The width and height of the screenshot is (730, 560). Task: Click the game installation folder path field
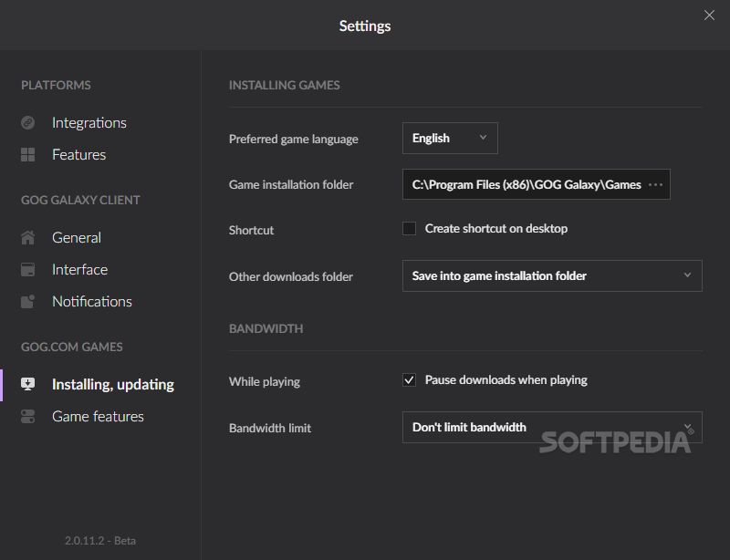[x=537, y=185]
